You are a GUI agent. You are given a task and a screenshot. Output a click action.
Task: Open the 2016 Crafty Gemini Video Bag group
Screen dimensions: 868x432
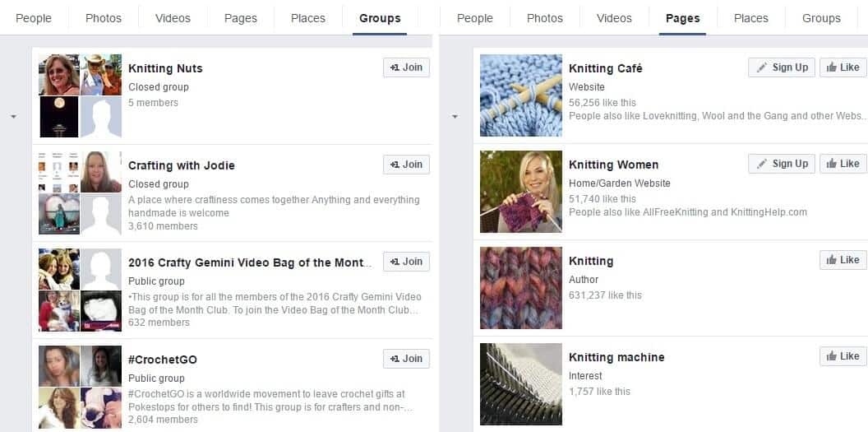tap(250, 262)
